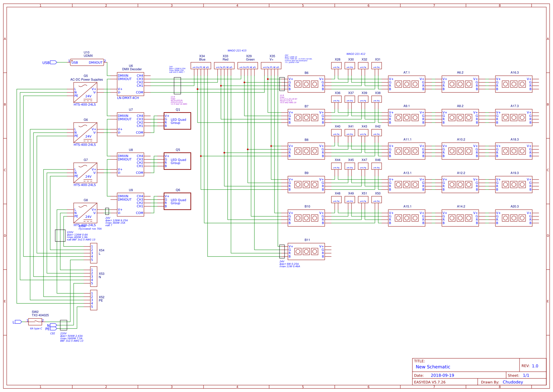Click the 'LN-DMXT-4CH' part label
553x392 pixels.
click(128, 98)
